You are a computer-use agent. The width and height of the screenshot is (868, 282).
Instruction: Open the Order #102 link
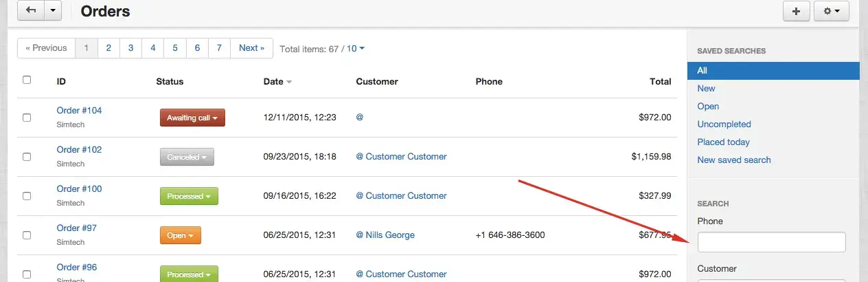coord(79,150)
